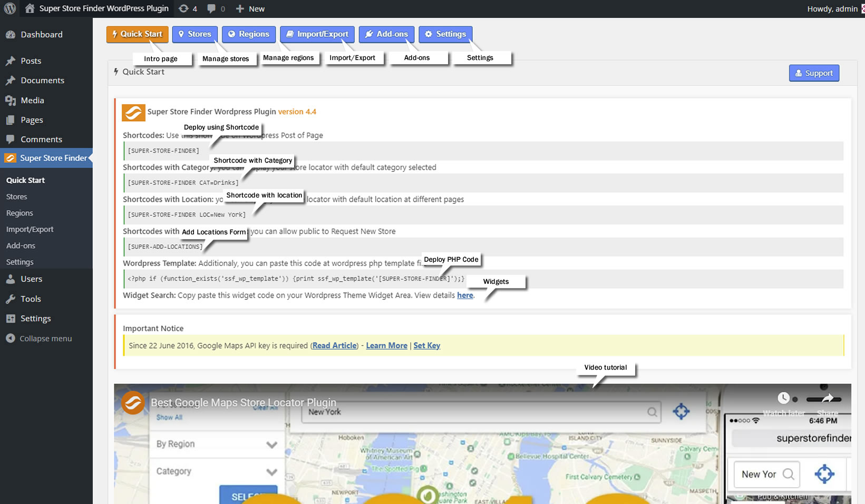
Task: Click the 'Important Notice' heading text
Action: (153, 329)
